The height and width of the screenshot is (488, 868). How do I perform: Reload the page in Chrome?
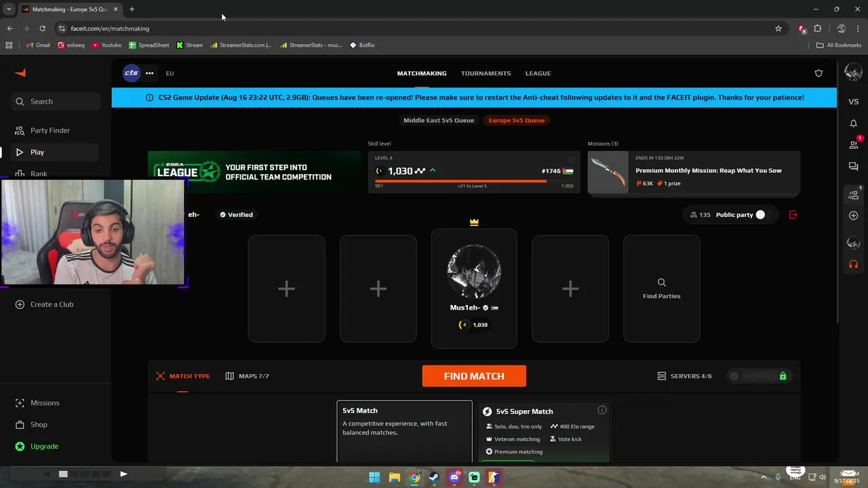(x=42, y=28)
